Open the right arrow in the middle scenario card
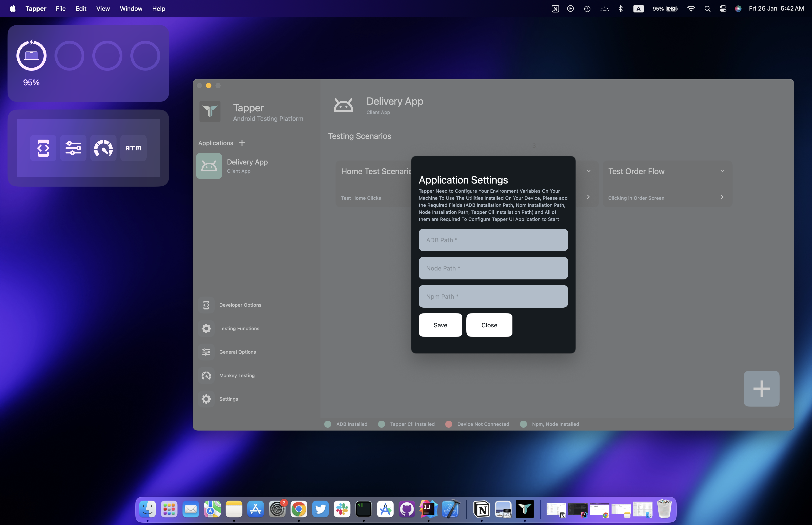 click(x=589, y=197)
